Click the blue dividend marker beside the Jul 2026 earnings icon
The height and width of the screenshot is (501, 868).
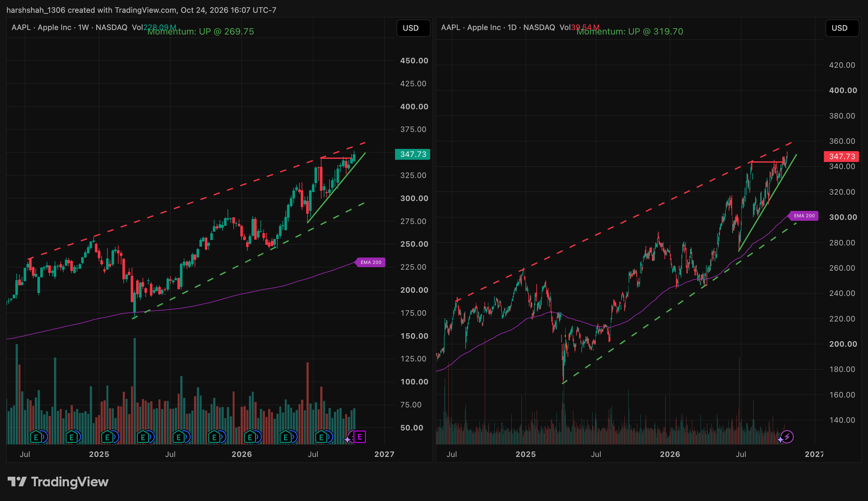click(x=330, y=437)
